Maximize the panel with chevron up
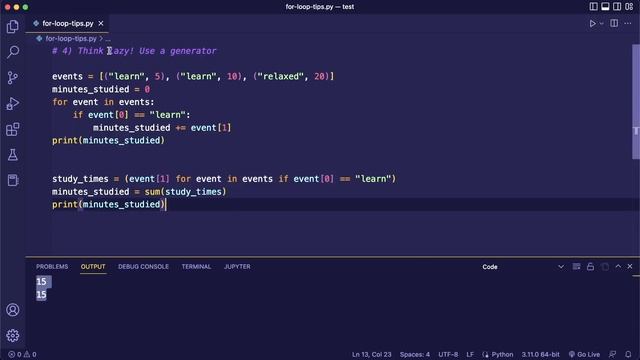This screenshot has width=640, height=360. point(618,266)
